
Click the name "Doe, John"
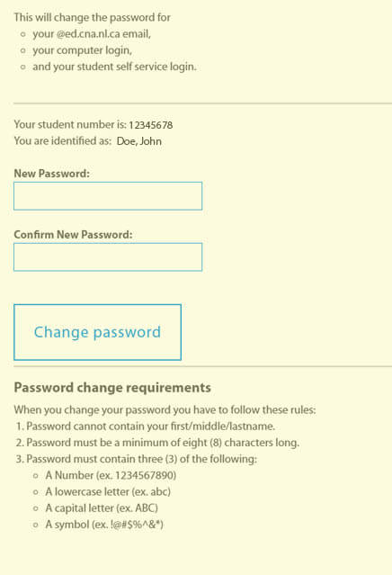click(139, 141)
